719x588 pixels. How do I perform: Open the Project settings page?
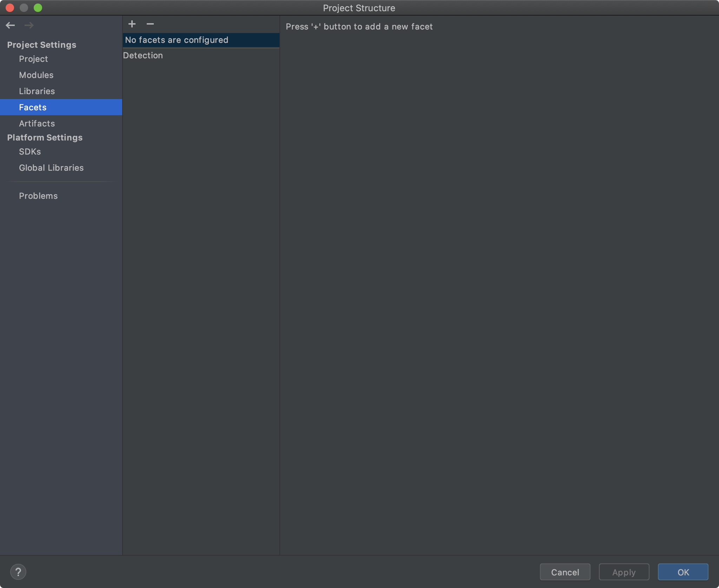tap(33, 59)
